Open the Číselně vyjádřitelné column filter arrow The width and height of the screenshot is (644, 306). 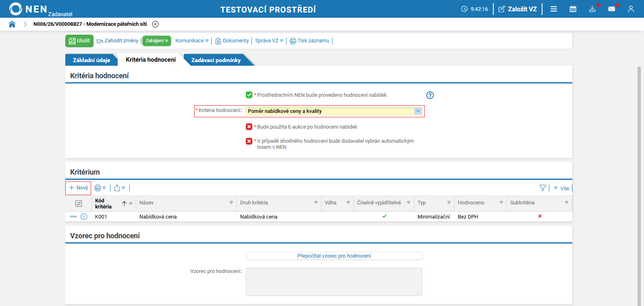(x=409, y=203)
